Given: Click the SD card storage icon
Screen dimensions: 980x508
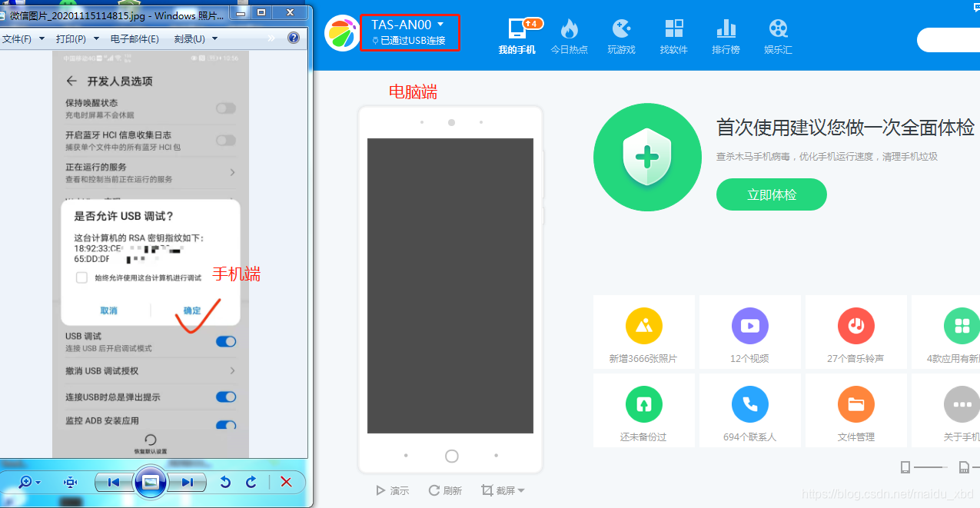Looking at the screenshot, I should [x=964, y=466].
